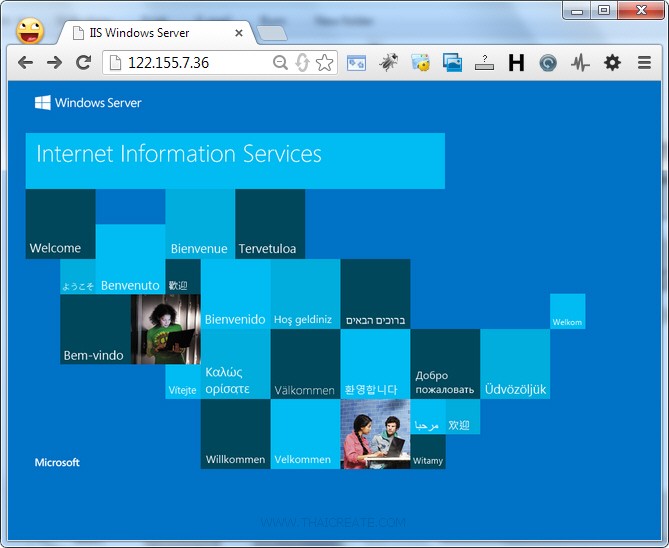The image size is (669, 548).
Task: Maximize the browser window
Action: coord(604,10)
